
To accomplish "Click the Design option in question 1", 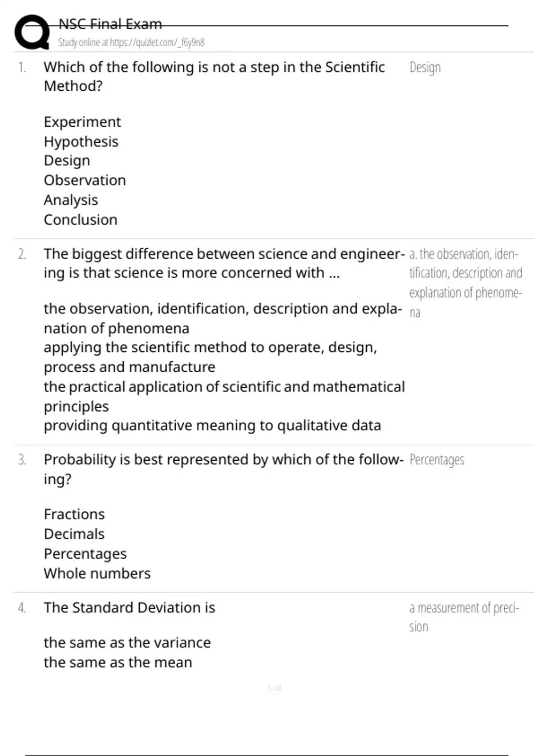I will pos(67,161).
